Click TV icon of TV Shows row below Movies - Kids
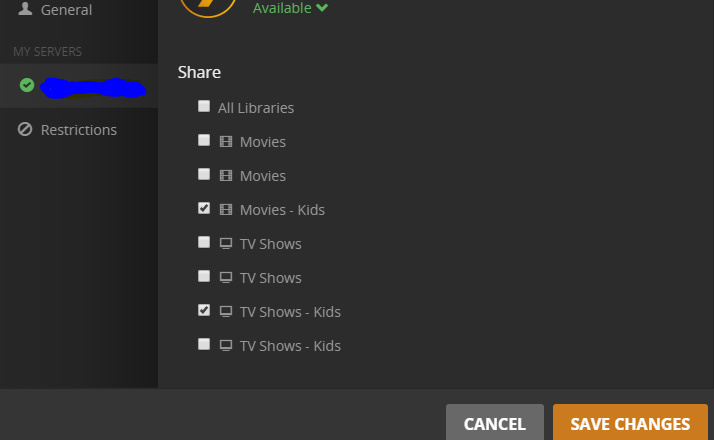The width and height of the screenshot is (714, 440). click(x=226, y=244)
